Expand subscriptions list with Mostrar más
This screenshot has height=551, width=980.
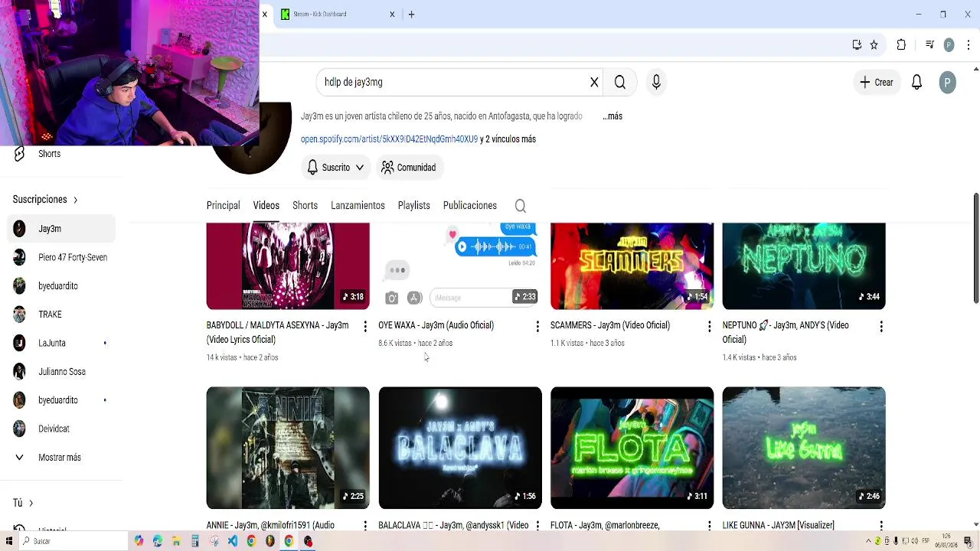tap(61, 458)
